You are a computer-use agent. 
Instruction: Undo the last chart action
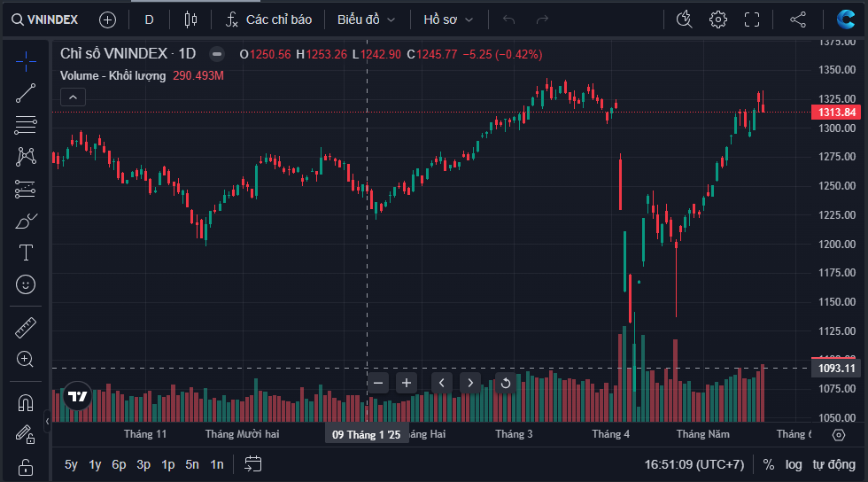[x=508, y=20]
